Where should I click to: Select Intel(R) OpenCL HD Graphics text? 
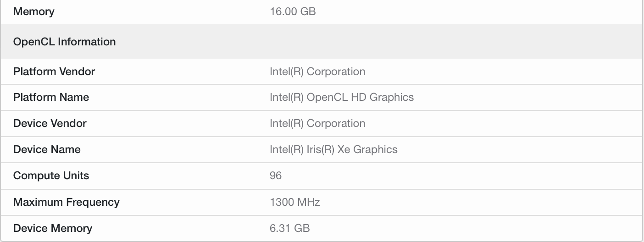pyautogui.click(x=342, y=97)
